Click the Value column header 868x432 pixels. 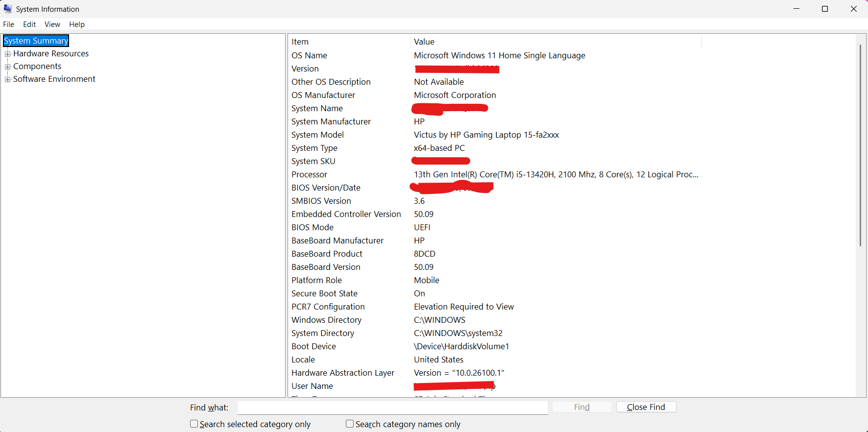click(556, 42)
